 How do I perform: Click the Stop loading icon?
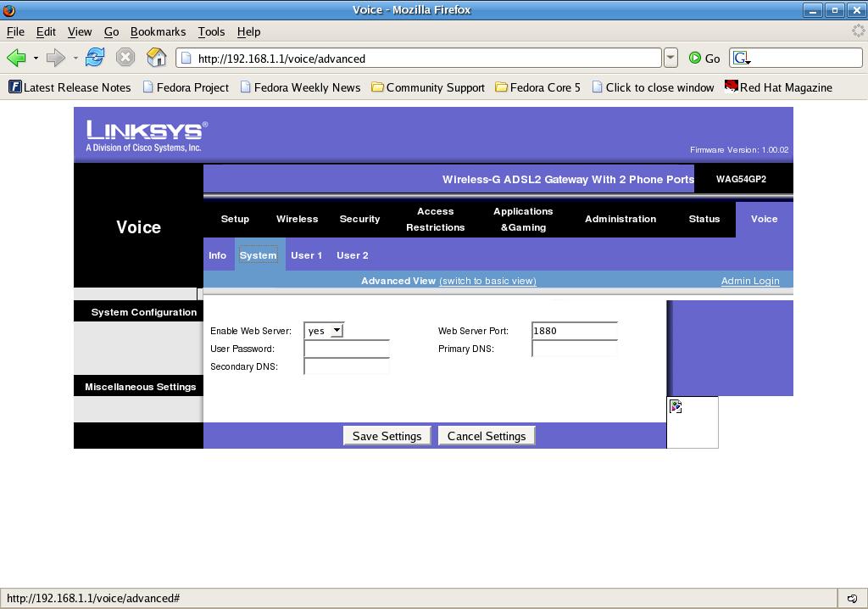pyautogui.click(x=125, y=58)
